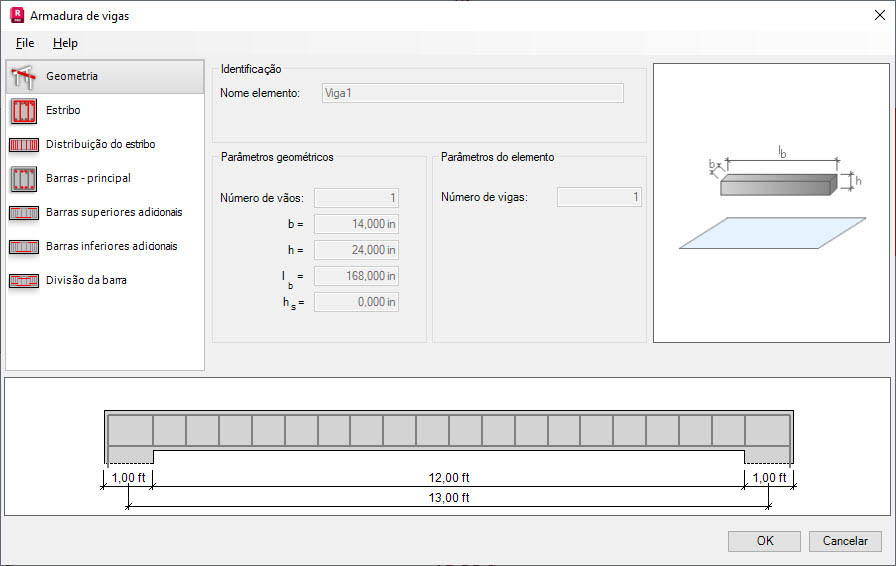The width and height of the screenshot is (896, 566).
Task: Click the 13,00 ft total dimension
Action: (x=449, y=497)
